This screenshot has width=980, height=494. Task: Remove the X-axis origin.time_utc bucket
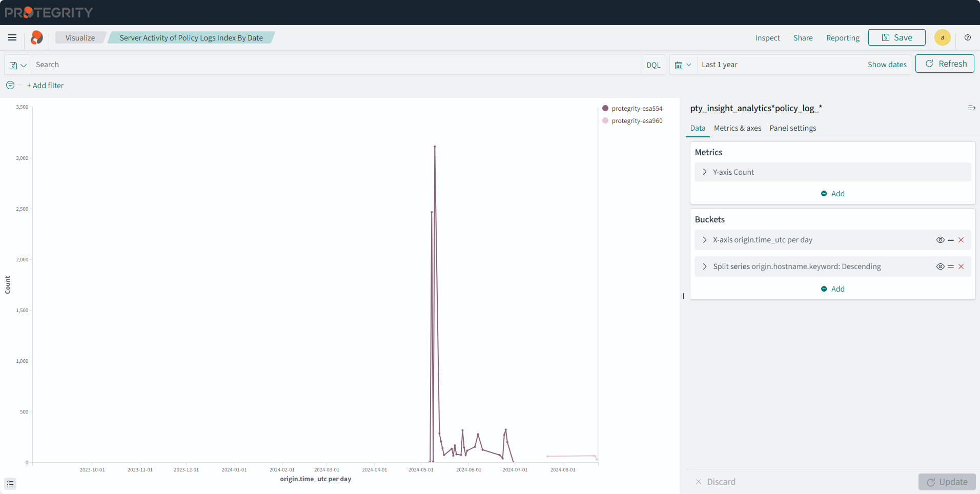pos(961,240)
